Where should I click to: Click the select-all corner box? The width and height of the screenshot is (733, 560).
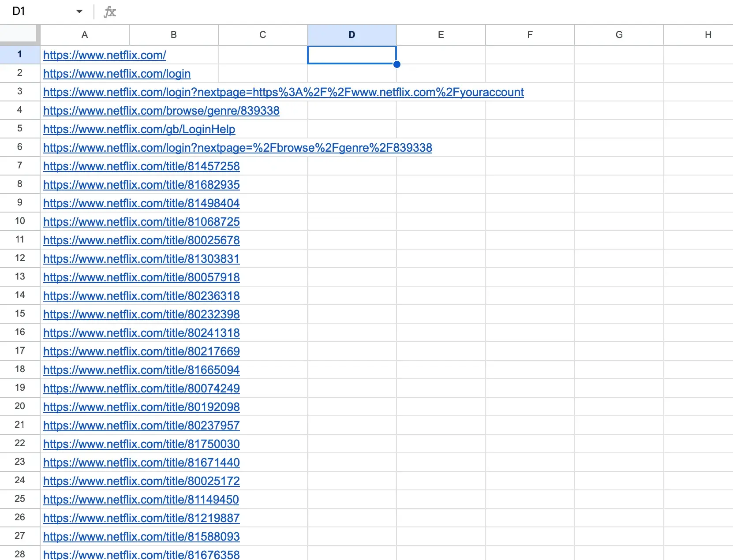[19, 34]
